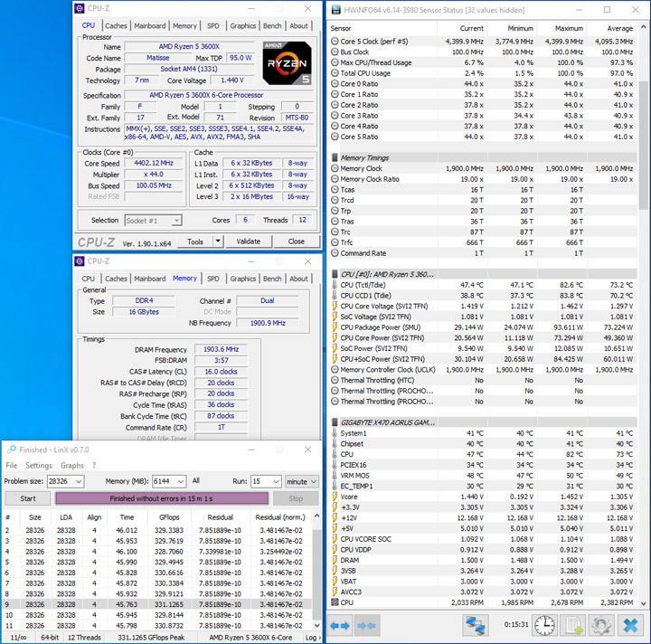Click the sensor icon beside Total CPU Usage
The width and height of the screenshot is (651, 644).
(x=334, y=73)
